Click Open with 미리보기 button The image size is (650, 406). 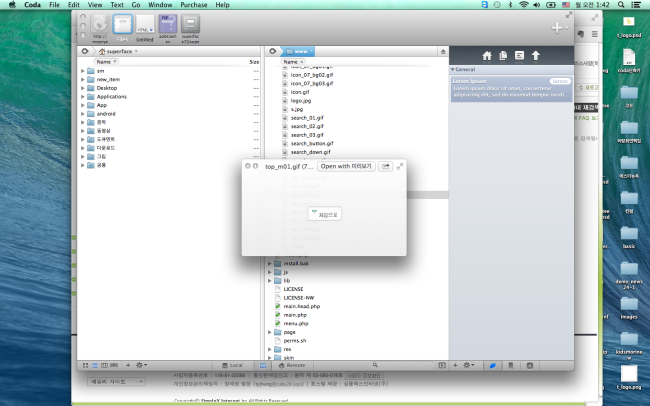click(x=347, y=166)
